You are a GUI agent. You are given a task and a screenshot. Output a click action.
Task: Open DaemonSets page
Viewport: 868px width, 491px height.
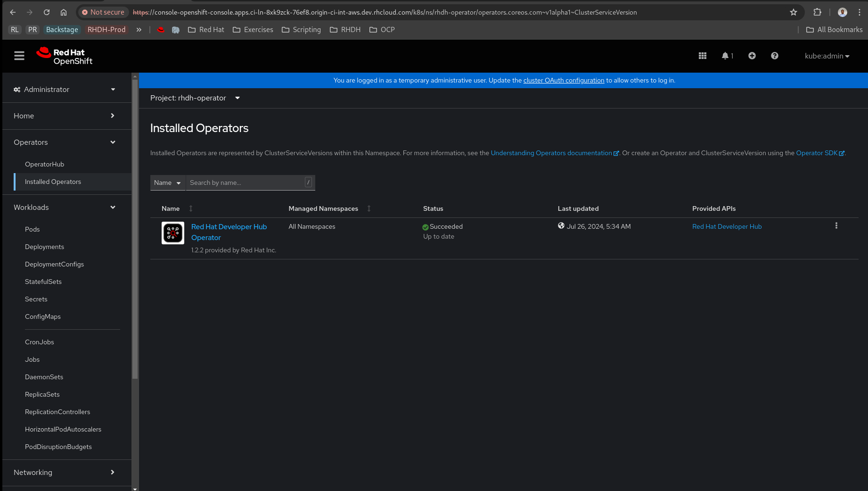[44, 377]
